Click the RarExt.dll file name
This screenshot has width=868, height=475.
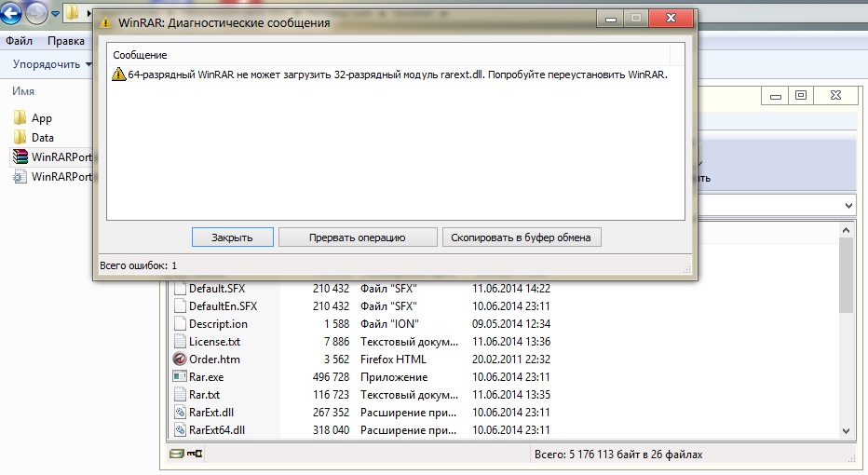211,413
